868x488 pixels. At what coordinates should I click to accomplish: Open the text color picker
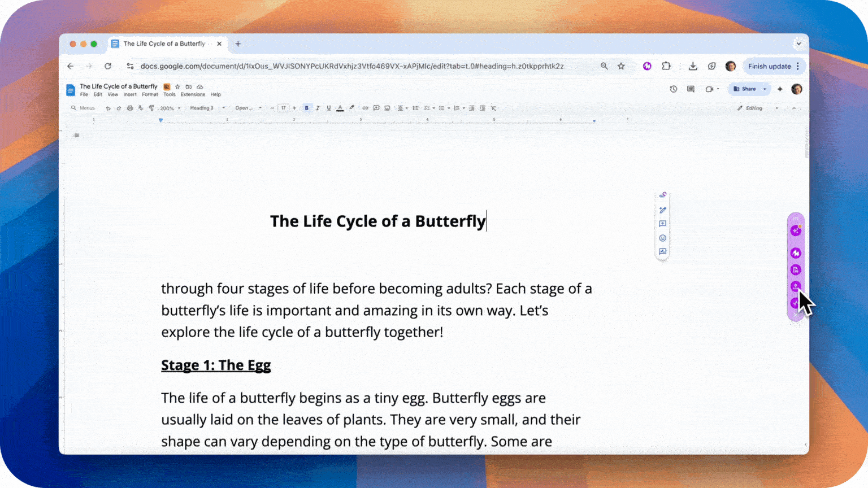tap(340, 108)
